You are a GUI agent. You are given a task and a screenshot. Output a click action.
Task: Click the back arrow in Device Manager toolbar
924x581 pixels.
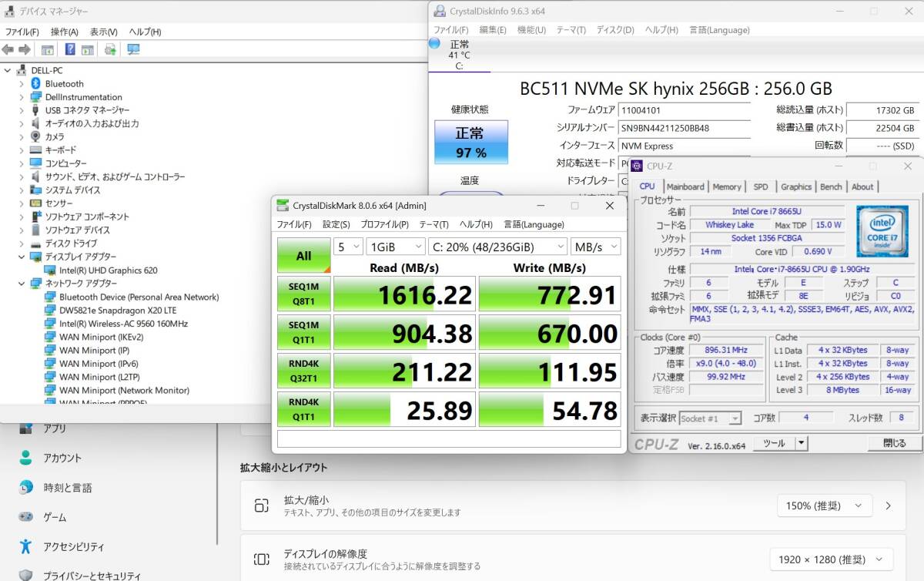(x=8, y=49)
